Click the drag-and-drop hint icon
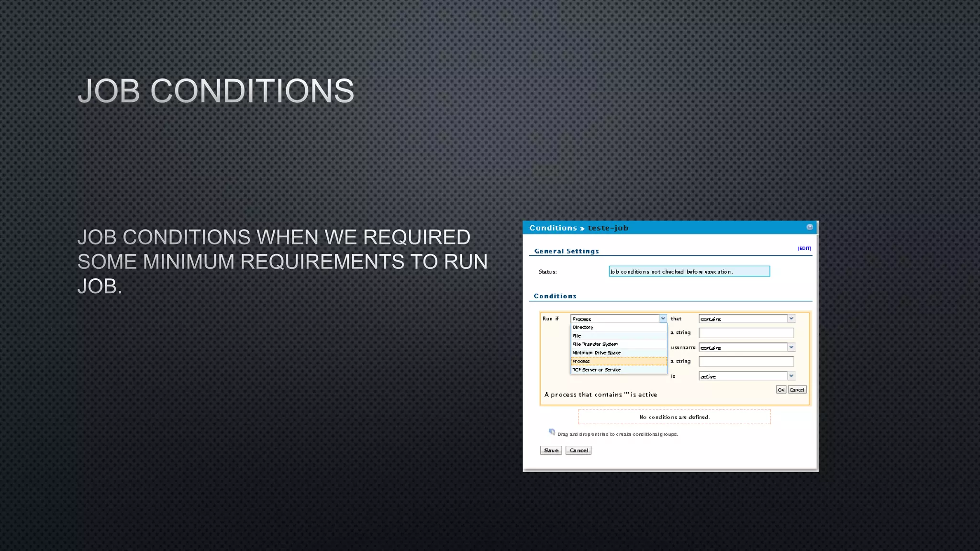 pos(552,432)
